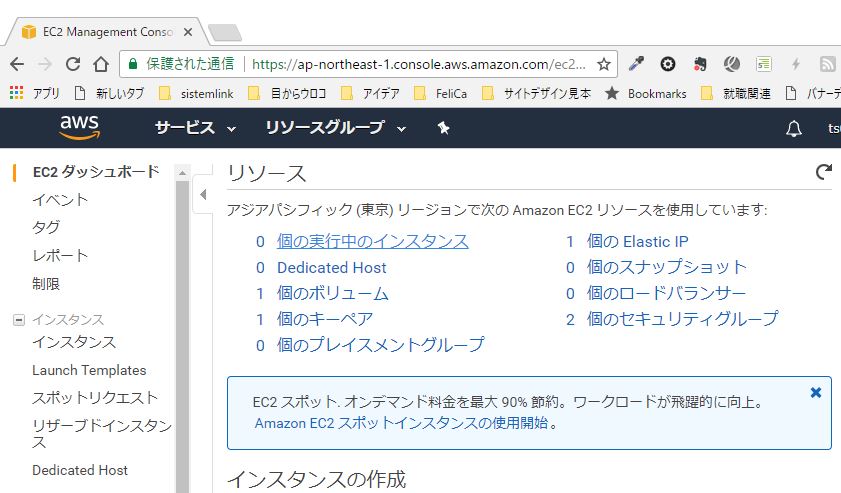Screen dimensions: 841x493
Task: Open the sistemlink bookmark folder
Action: pos(196,93)
